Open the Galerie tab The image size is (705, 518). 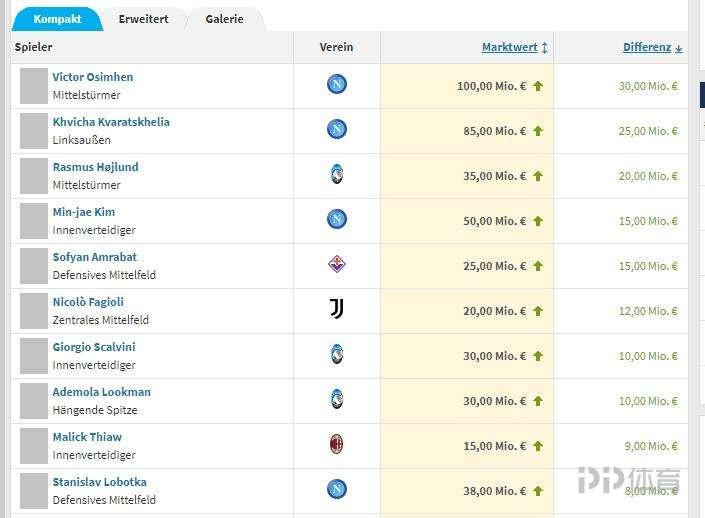(224, 19)
